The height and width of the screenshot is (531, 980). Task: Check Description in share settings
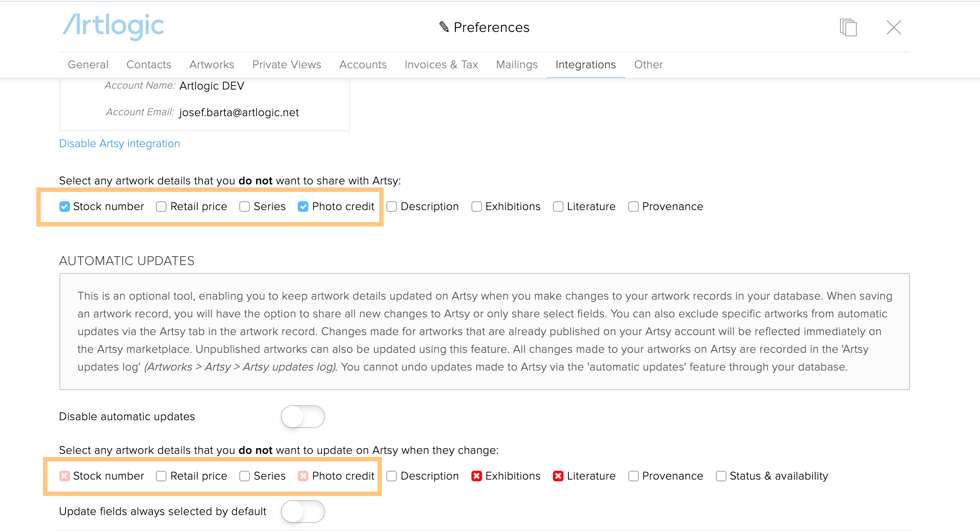(392, 207)
